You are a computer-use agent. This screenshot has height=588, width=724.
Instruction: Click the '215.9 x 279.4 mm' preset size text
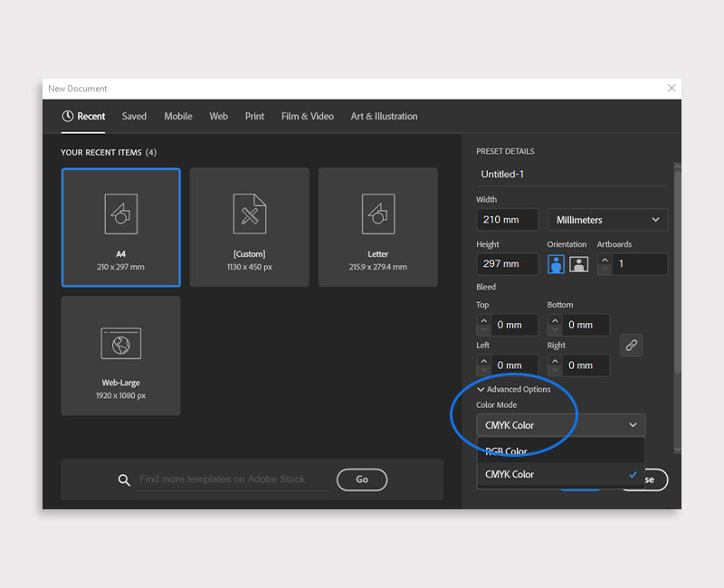[x=378, y=267]
